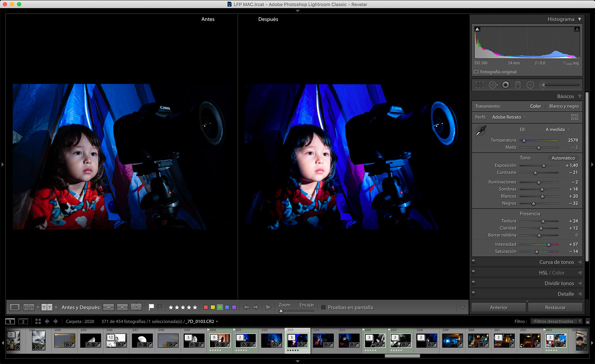Select the Crop Overlay tool
The height and width of the screenshot is (364, 595).
tap(480, 85)
